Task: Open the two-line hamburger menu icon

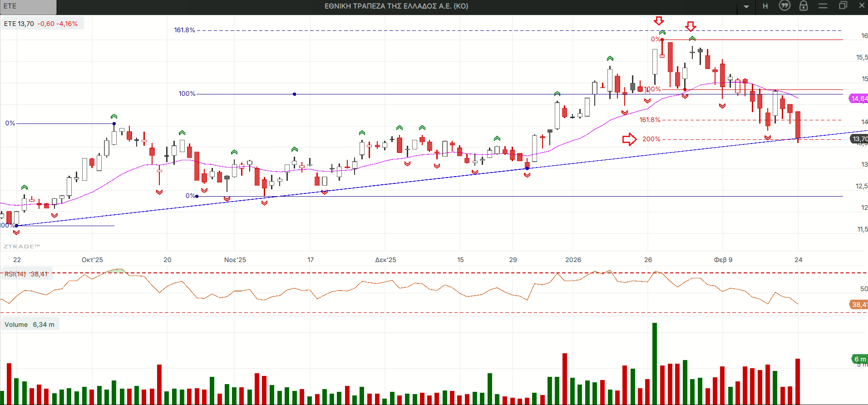Action: tap(823, 6)
